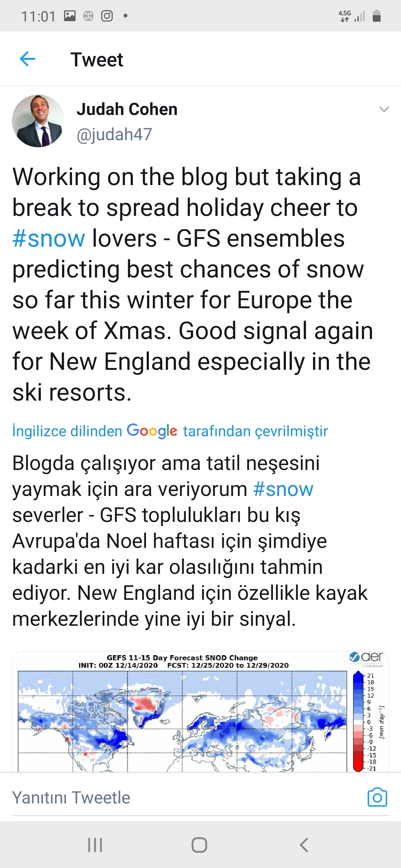The image size is (401, 868).
Task: Tap the Instagram notification icon in status bar
Action: coord(107,16)
